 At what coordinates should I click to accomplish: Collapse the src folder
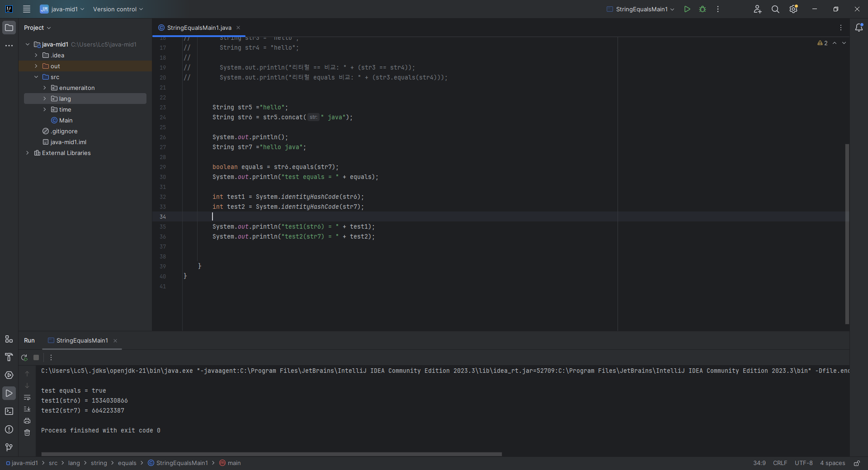(x=36, y=77)
